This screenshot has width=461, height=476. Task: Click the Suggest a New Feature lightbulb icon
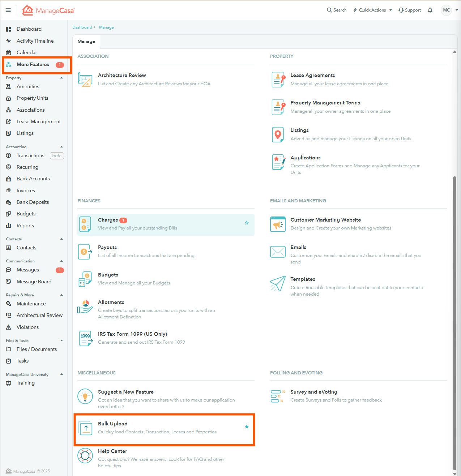click(85, 396)
